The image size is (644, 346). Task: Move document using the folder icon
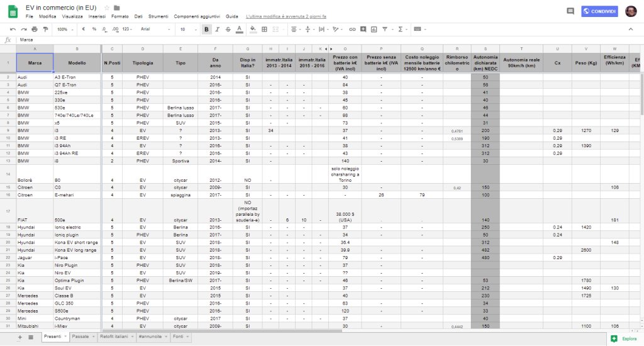(x=116, y=8)
